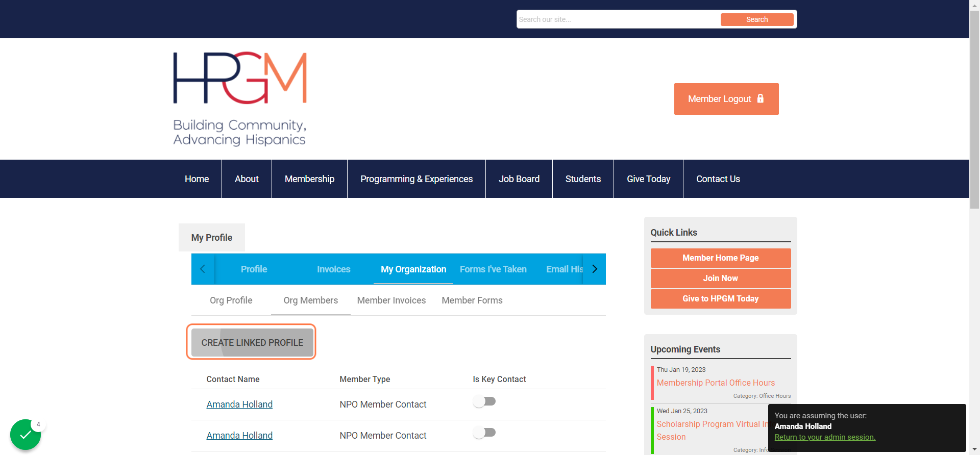Click the Member Logout button
Viewport: 980px width, 455px height.
point(726,99)
